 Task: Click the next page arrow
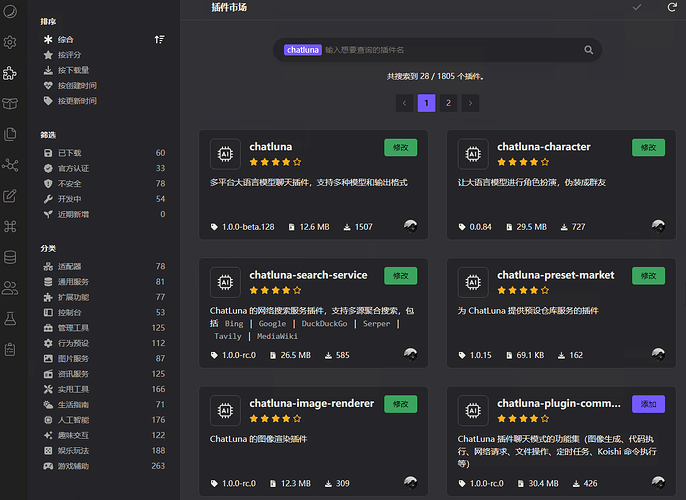pyautogui.click(x=470, y=103)
